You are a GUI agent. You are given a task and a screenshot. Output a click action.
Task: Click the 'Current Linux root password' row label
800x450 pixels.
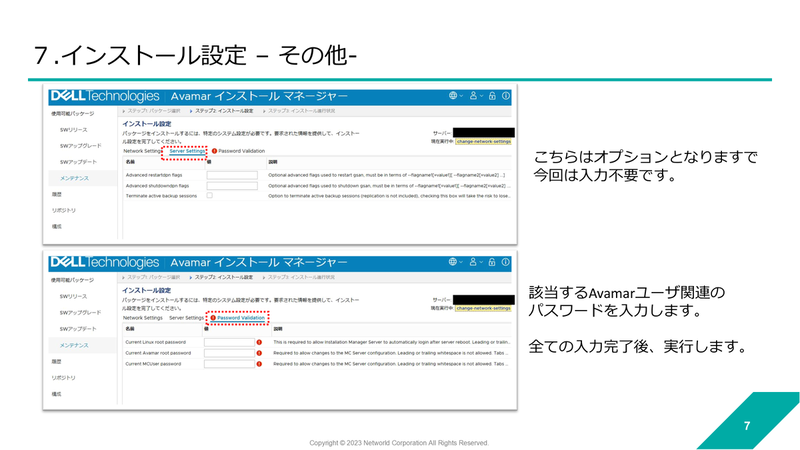click(156, 342)
